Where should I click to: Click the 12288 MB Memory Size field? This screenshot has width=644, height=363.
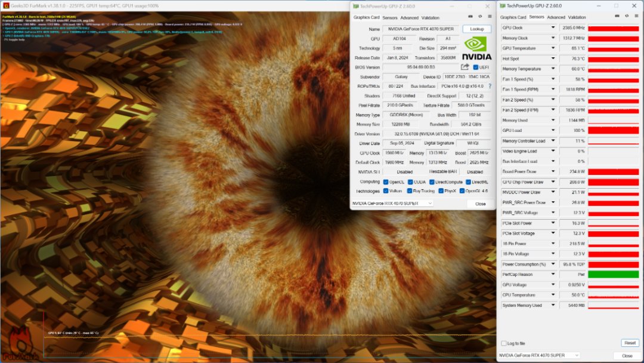[400, 124]
